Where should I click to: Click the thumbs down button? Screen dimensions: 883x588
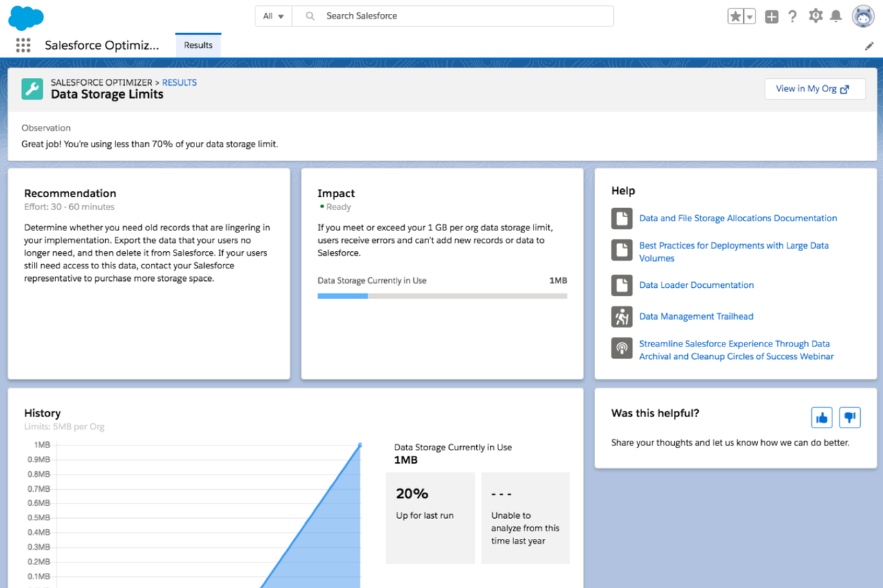[x=850, y=418]
